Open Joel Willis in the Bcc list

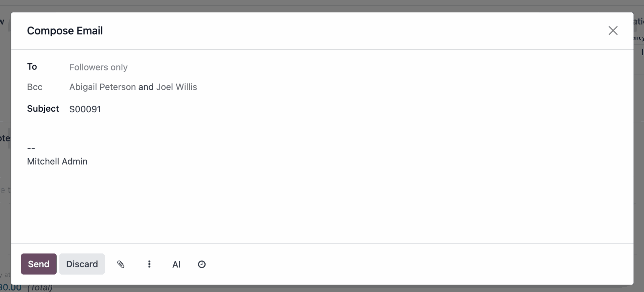click(x=176, y=87)
